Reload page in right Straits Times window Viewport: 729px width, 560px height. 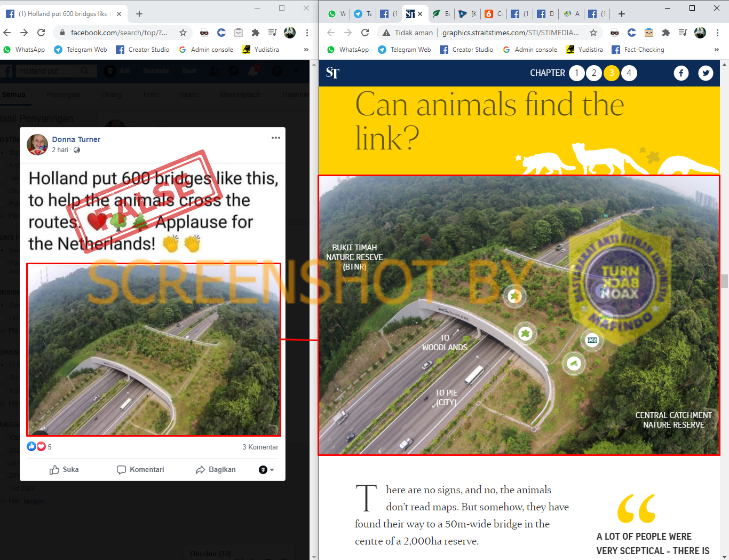coord(365,33)
